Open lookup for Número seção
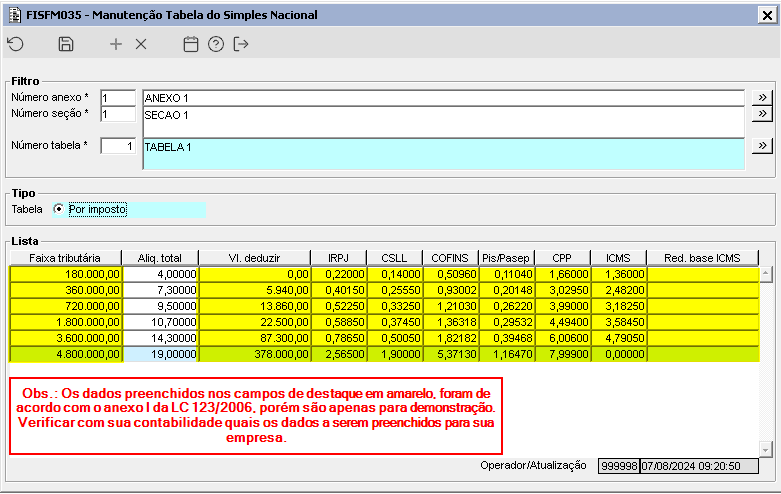The height and width of the screenshot is (494, 781). click(762, 114)
